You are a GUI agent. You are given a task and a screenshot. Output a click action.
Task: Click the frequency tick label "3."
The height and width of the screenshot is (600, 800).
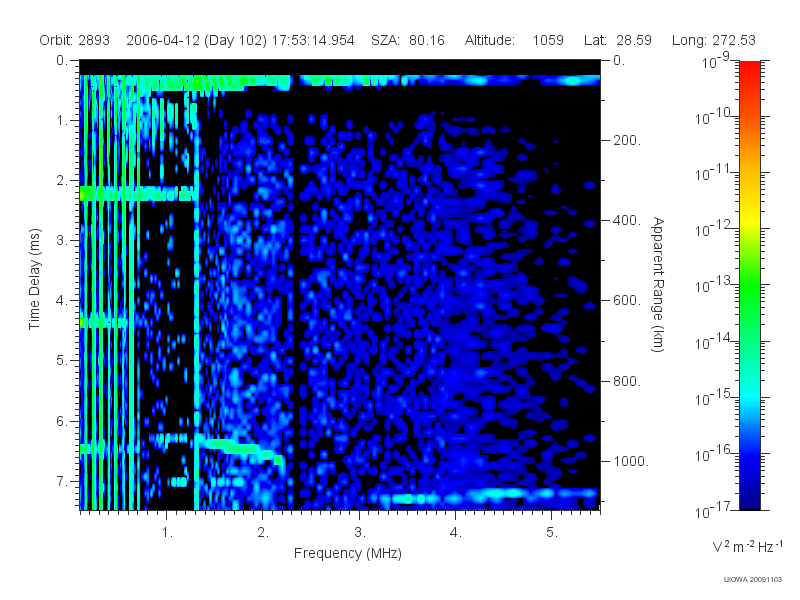(360, 533)
